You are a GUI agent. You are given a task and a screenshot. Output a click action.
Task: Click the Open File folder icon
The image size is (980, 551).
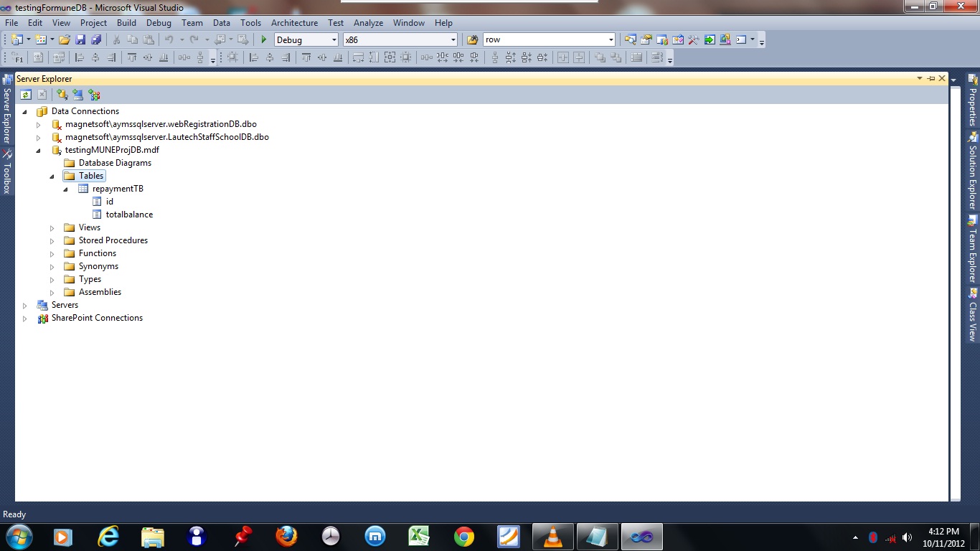(x=65, y=39)
